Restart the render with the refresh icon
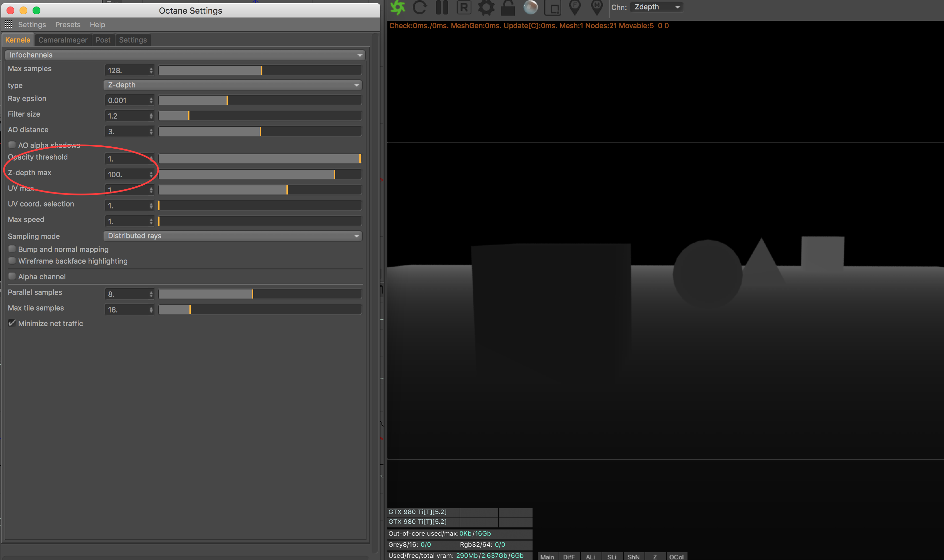The height and width of the screenshot is (560, 944). coord(420,7)
